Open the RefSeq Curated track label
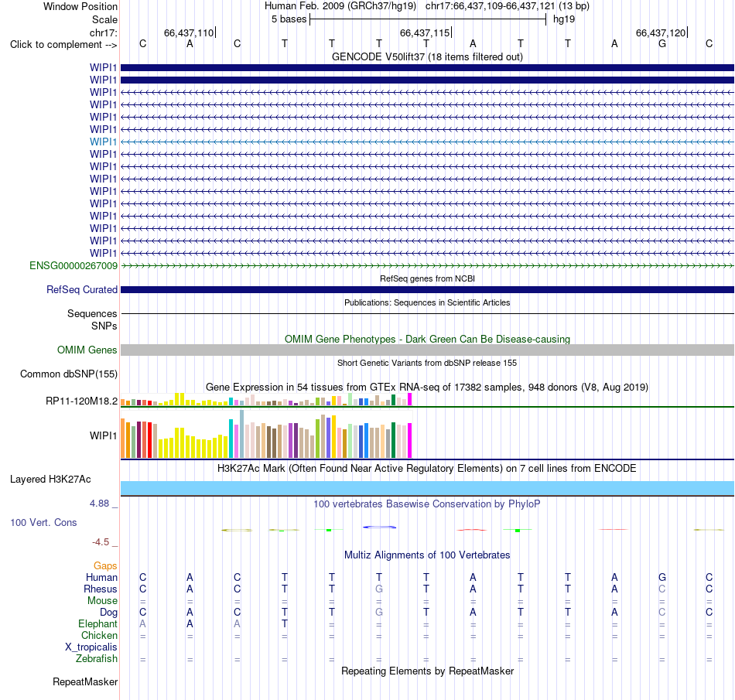735x700 pixels. 82,289
